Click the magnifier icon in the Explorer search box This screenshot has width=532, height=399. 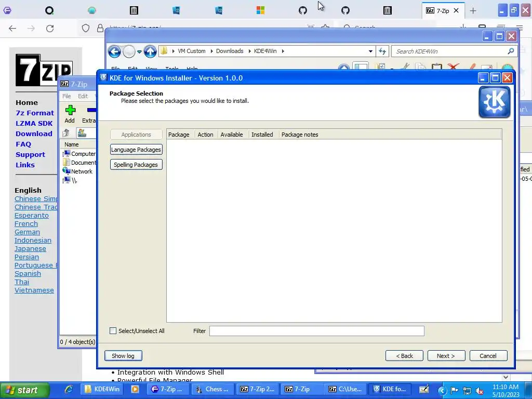coord(511,51)
